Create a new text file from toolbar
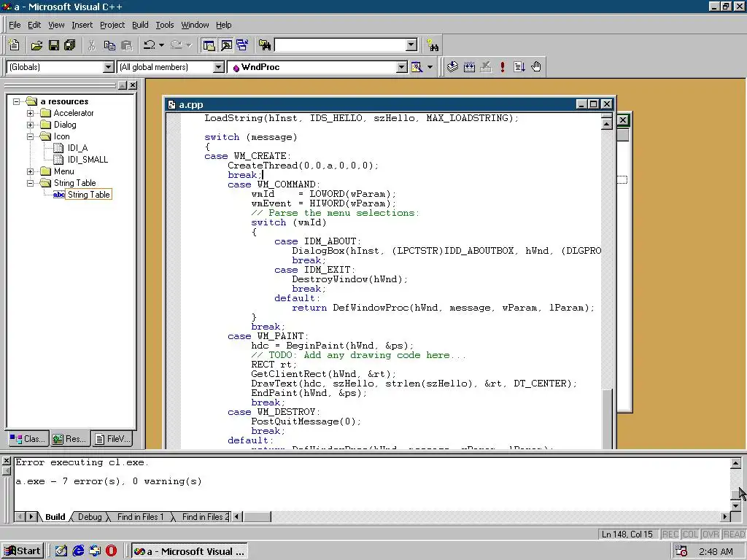Screen dimensions: 747x560 (x=15, y=45)
